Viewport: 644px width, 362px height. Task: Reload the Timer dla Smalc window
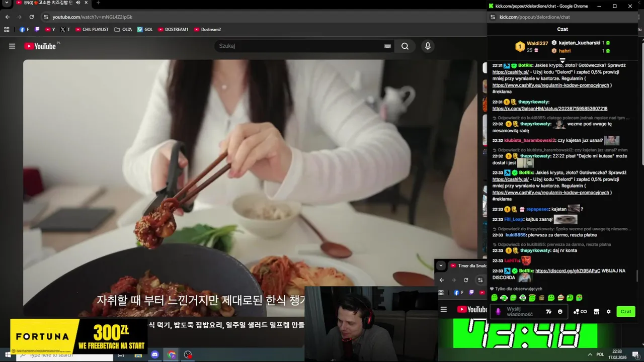click(466, 280)
